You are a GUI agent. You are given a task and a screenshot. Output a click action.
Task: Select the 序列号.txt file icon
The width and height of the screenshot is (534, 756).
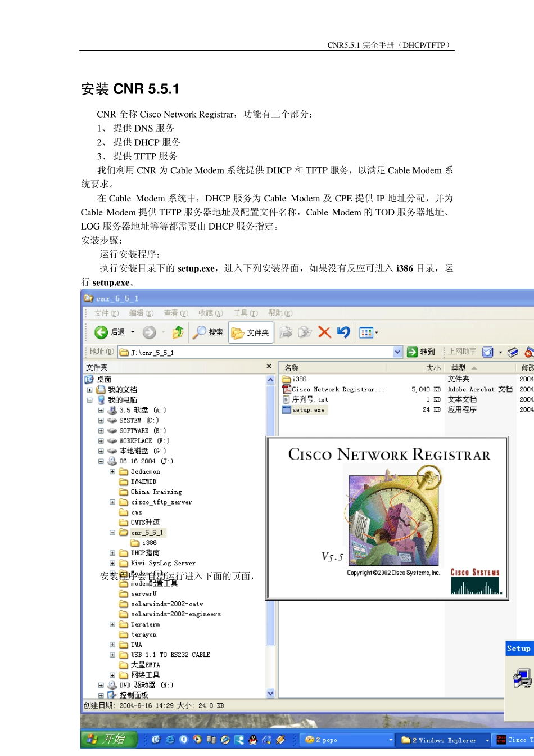pos(287,399)
